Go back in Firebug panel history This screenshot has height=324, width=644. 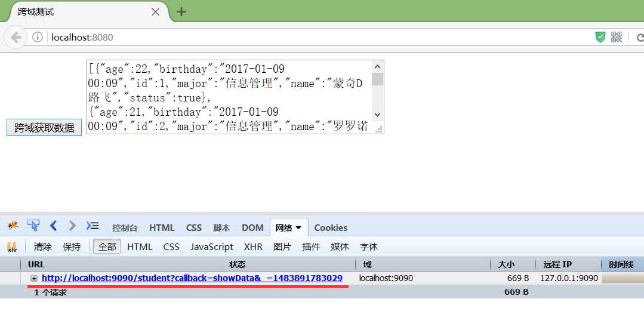(x=53, y=226)
